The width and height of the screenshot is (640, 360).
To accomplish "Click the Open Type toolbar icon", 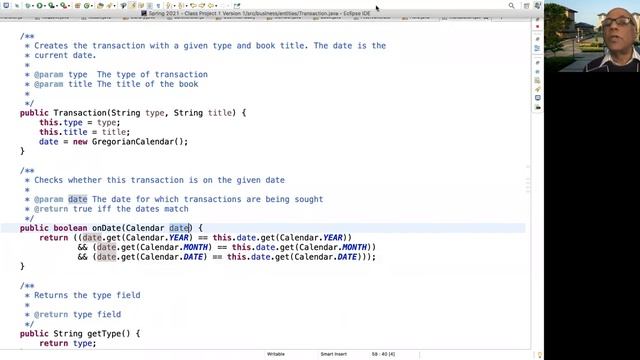I will [100, 6].
